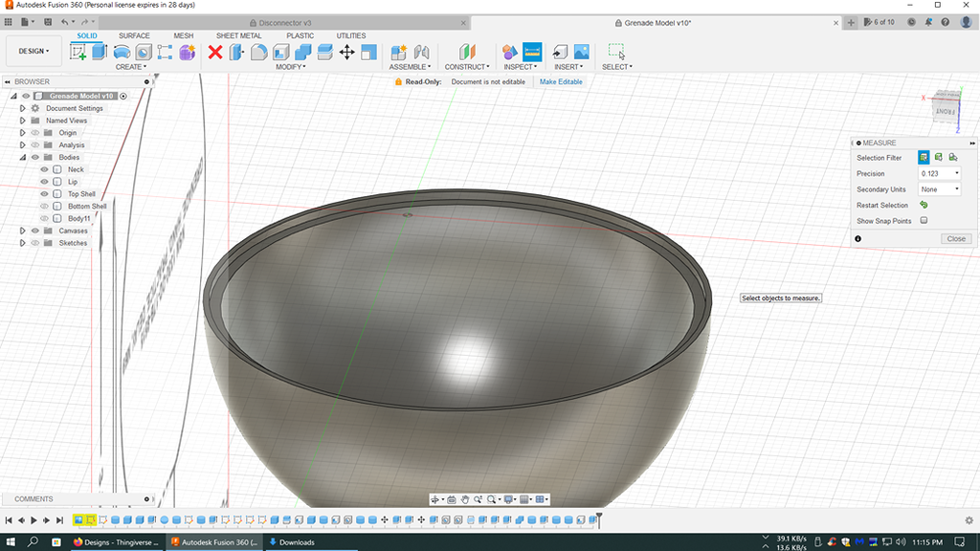The height and width of the screenshot is (551, 980).
Task: Click the Measure ruler icon in Inspect
Action: pyautogui.click(x=532, y=52)
